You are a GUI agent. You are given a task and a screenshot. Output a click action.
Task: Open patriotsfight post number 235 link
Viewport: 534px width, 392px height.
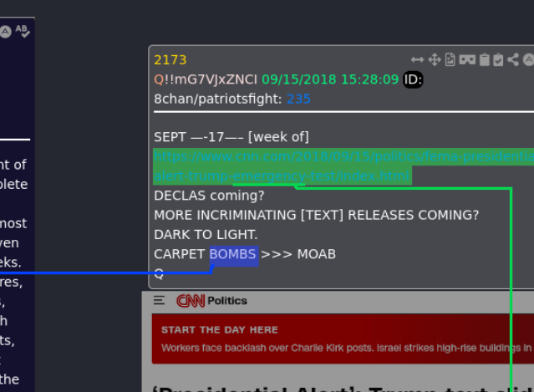[298, 99]
